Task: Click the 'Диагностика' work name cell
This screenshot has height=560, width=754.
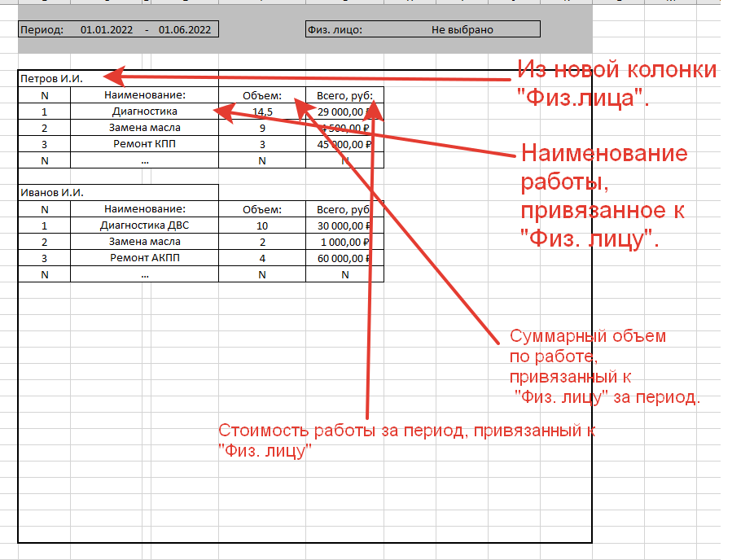Action: [144, 112]
